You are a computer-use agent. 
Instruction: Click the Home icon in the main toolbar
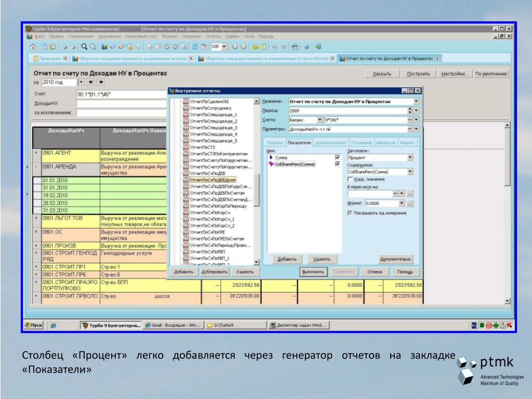33,47
